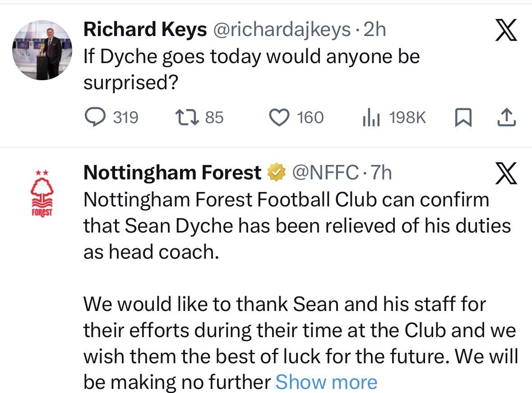This screenshot has height=393, width=532.
Task: Click the 2h timestamp on Keys' tweet
Action: coord(375,30)
